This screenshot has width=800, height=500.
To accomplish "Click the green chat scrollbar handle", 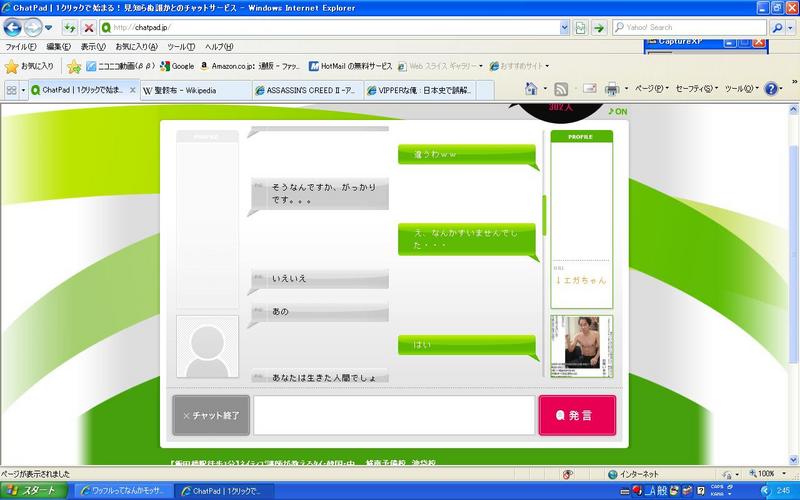I will (544, 215).
